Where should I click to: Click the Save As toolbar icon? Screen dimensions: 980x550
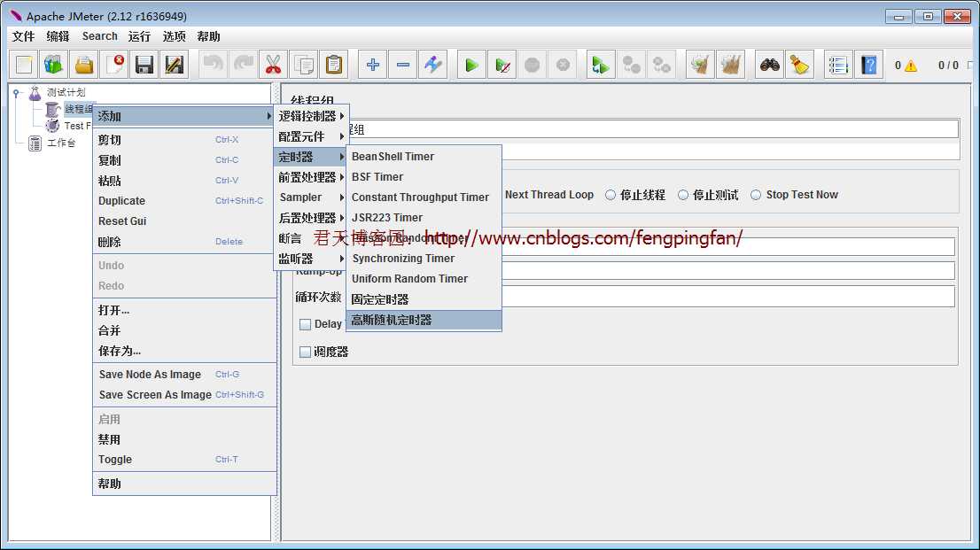[174, 65]
